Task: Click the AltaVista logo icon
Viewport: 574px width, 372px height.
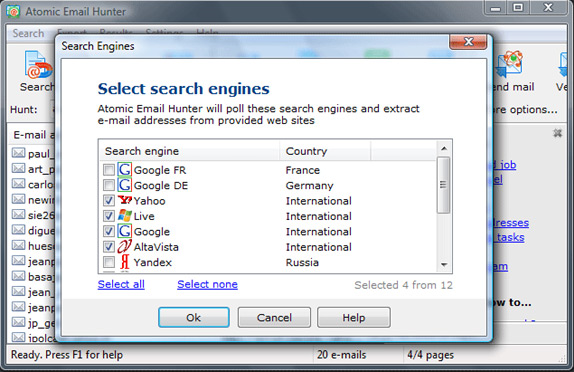Action: 124,246
